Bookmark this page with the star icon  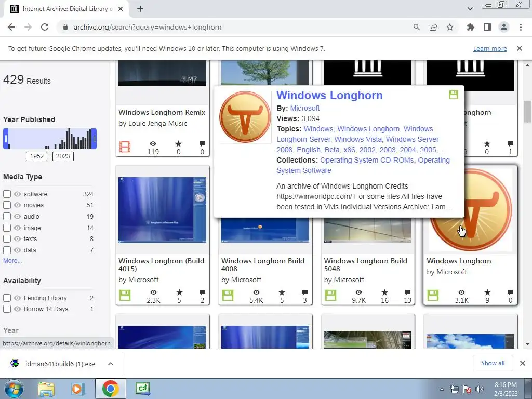click(450, 27)
